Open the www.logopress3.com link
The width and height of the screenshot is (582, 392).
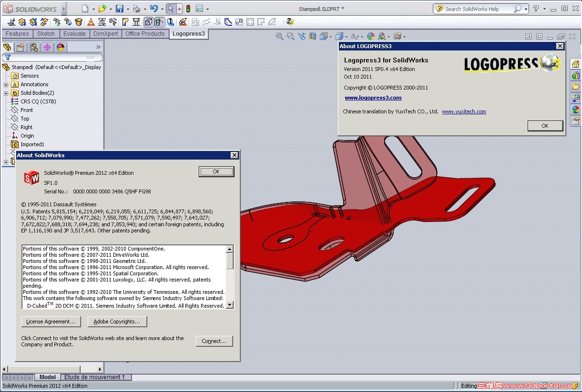coord(373,98)
